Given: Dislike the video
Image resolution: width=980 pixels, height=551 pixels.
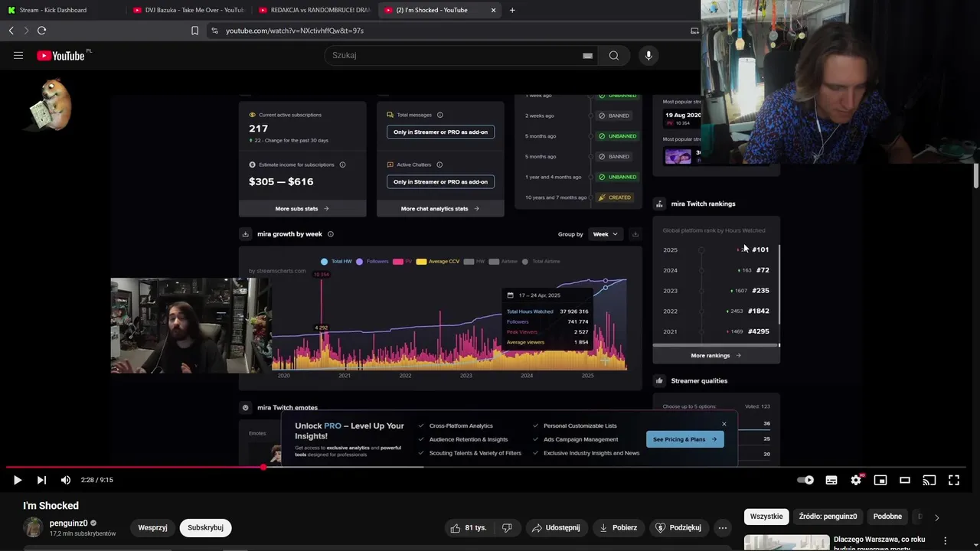Looking at the screenshot, I should [x=506, y=527].
